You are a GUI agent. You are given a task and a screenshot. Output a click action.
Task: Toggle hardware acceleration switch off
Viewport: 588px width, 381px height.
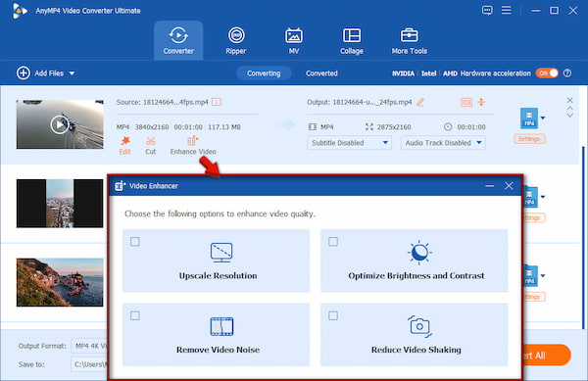pos(547,73)
